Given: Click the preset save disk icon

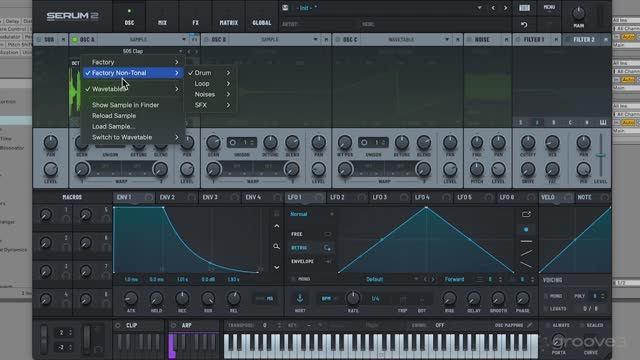Looking at the screenshot, I should point(285,8).
